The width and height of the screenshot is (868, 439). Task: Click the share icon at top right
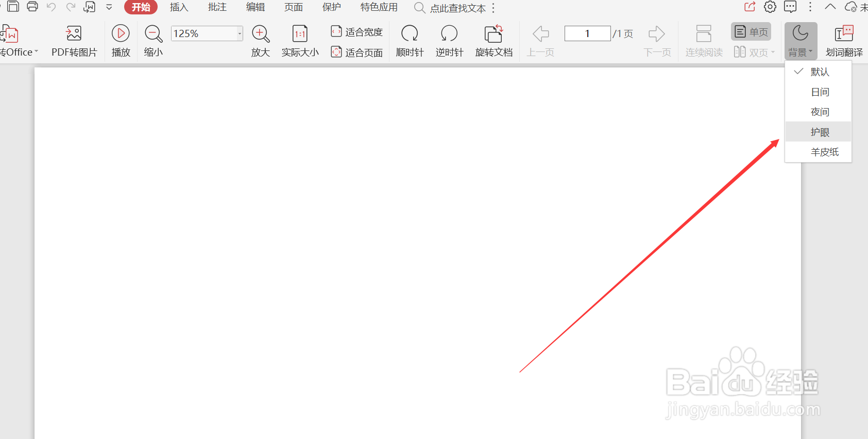pos(750,7)
